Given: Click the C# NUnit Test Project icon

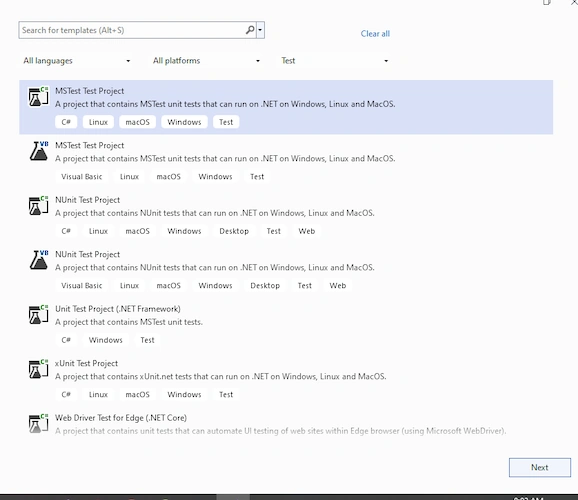Looking at the screenshot, I should (x=38, y=205).
